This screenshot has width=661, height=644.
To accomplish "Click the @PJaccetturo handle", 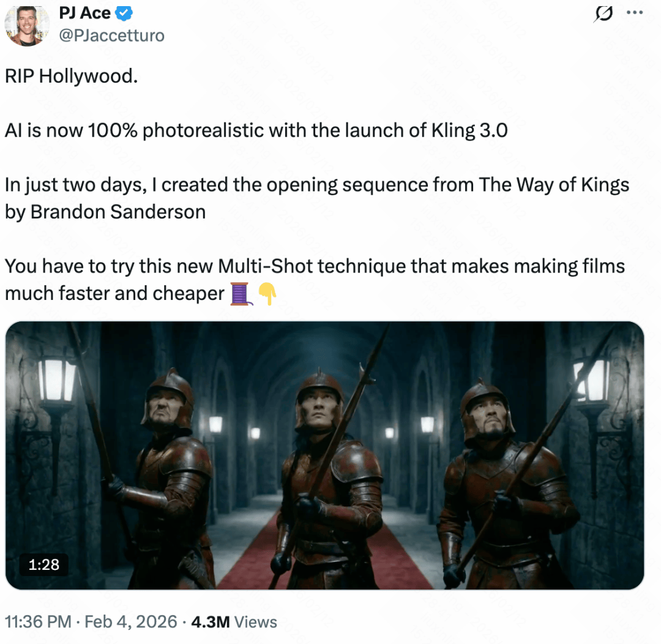I will [111, 36].
